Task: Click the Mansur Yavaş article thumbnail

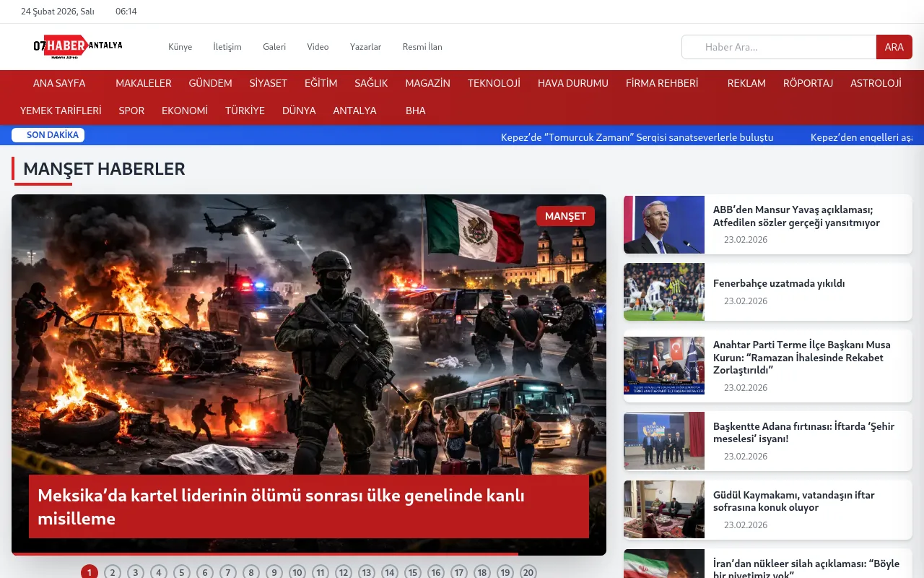Action: tap(663, 225)
